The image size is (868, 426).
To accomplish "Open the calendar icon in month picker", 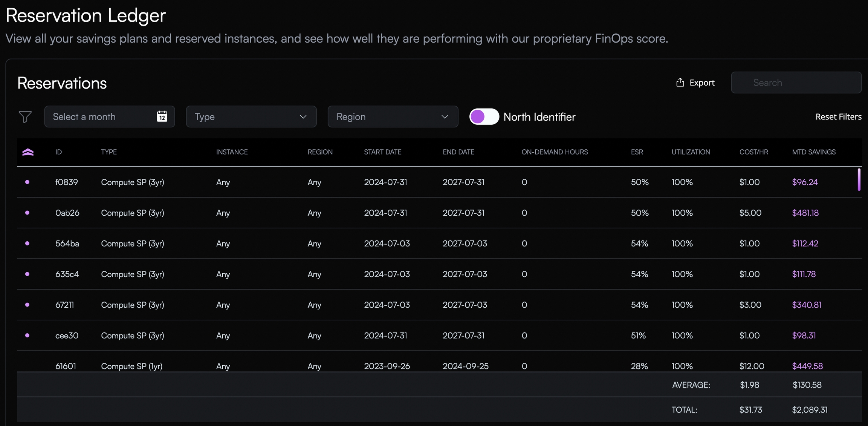I will 162,116.
